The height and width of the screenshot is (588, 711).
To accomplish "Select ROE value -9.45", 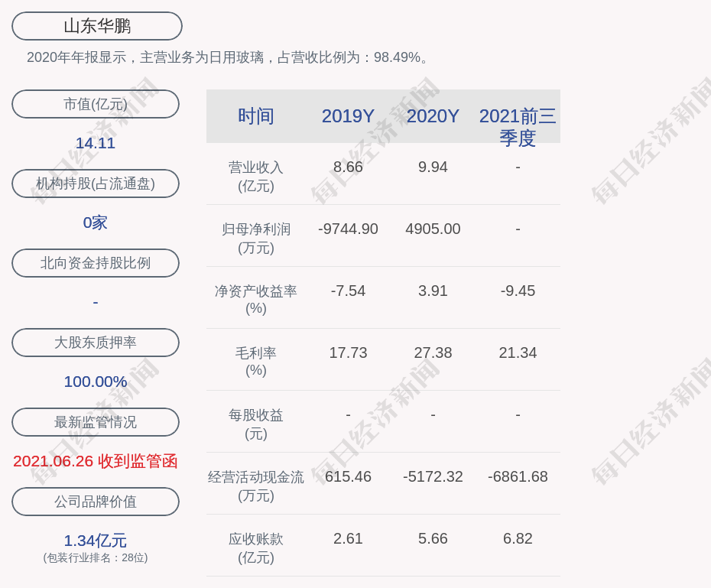I will [x=518, y=291].
